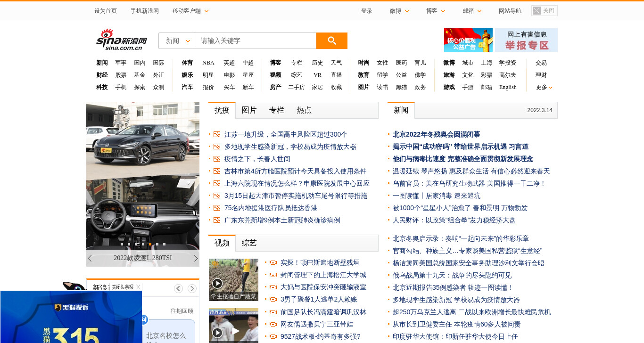This screenshot has height=343, width=644.
Task: Switch to the 抗疫 tab
Action: coord(222,110)
